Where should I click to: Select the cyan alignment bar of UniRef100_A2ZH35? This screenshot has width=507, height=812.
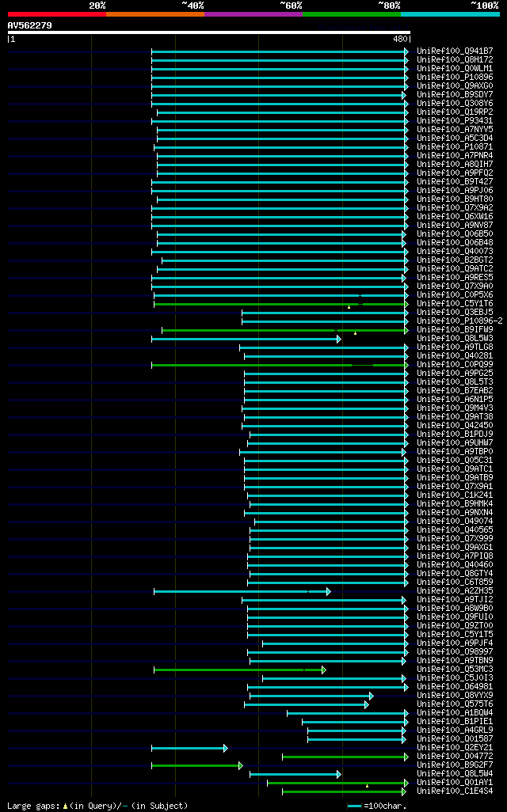pyautogui.click(x=242, y=591)
